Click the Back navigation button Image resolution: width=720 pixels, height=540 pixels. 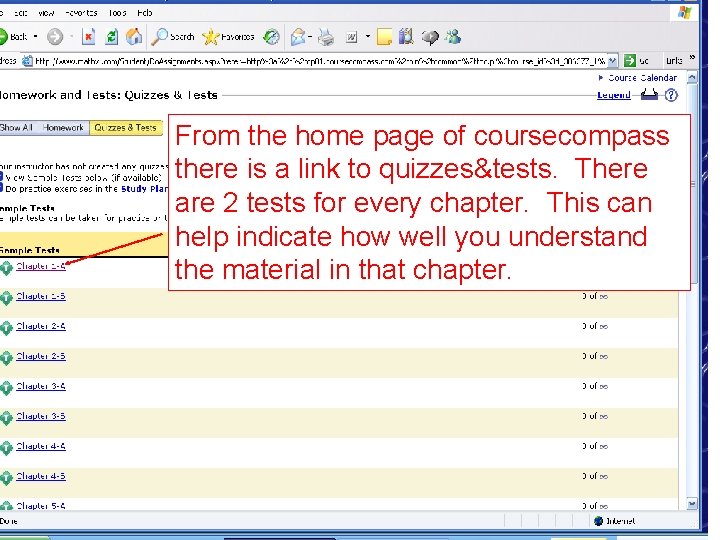pyautogui.click(x=14, y=37)
